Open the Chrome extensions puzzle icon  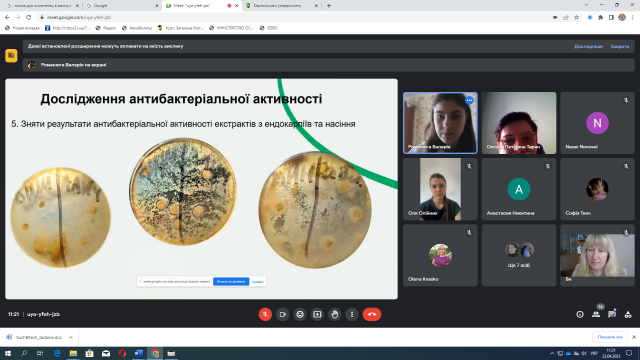[600, 17]
